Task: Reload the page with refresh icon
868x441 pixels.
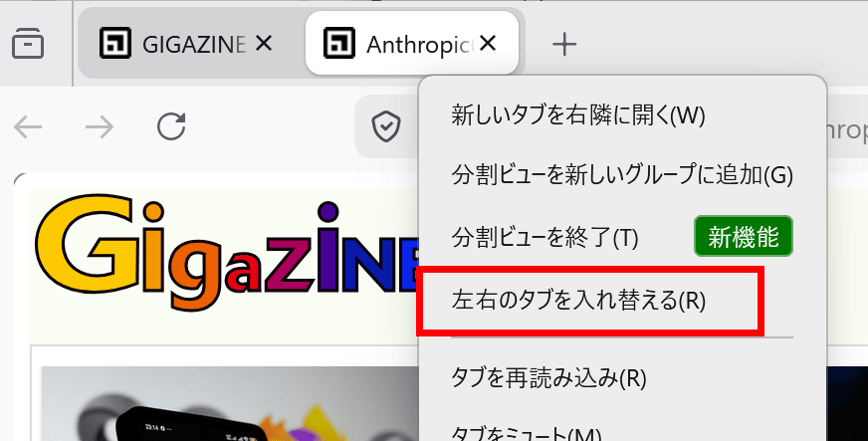Action: point(171,126)
